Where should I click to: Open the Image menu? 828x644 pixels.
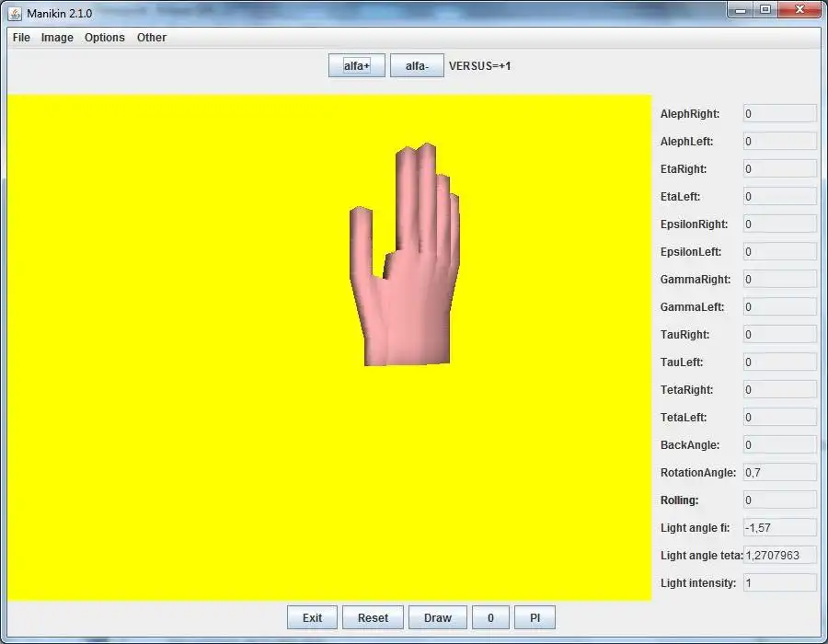(x=57, y=38)
